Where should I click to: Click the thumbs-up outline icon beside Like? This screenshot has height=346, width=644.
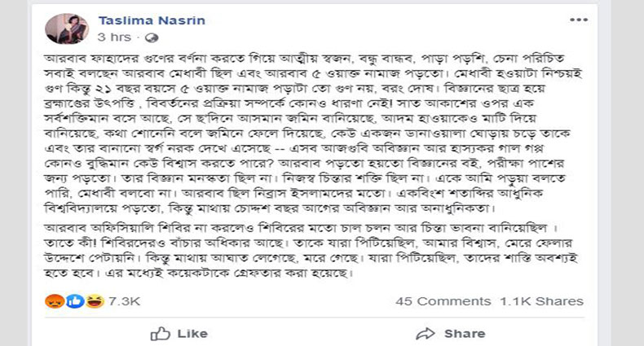point(161,333)
